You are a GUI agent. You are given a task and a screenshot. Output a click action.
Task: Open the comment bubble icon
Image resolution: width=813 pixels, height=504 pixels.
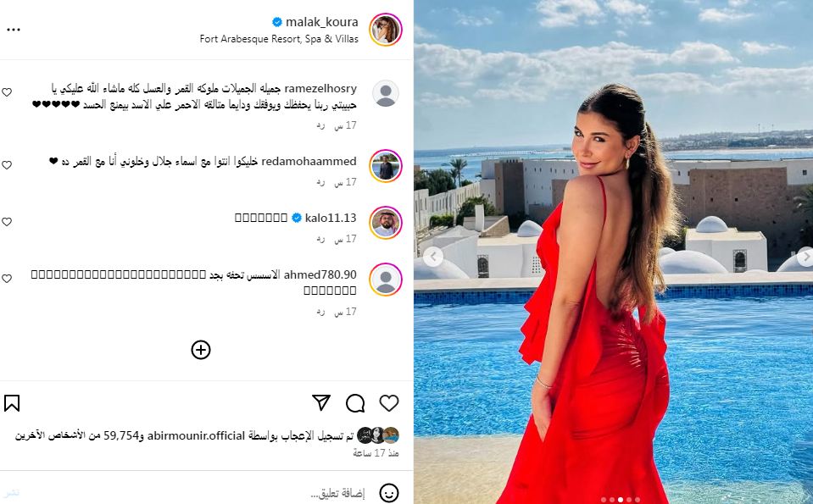[355, 403]
